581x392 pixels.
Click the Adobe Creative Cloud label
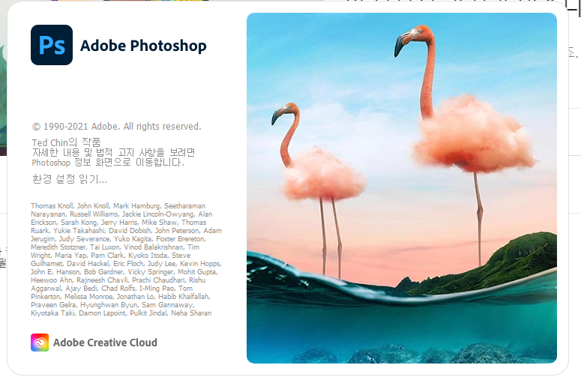pyautogui.click(x=105, y=343)
